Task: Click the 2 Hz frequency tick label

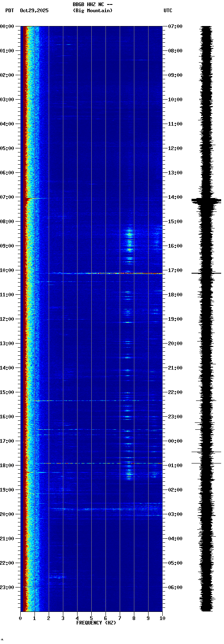Action: pos(49,618)
